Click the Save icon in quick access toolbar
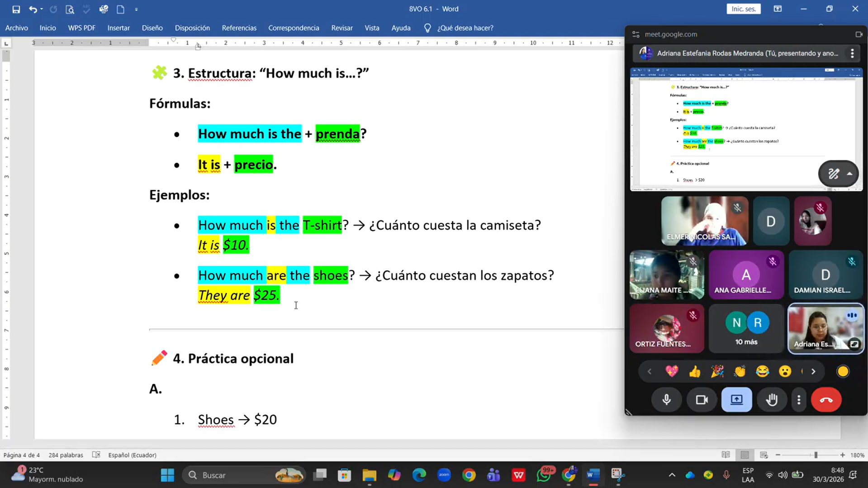Image resolution: width=868 pixels, height=488 pixels. pyautogui.click(x=16, y=9)
